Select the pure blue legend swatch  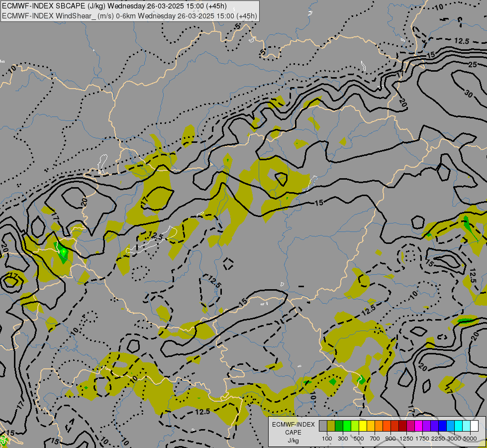(442, 426)
